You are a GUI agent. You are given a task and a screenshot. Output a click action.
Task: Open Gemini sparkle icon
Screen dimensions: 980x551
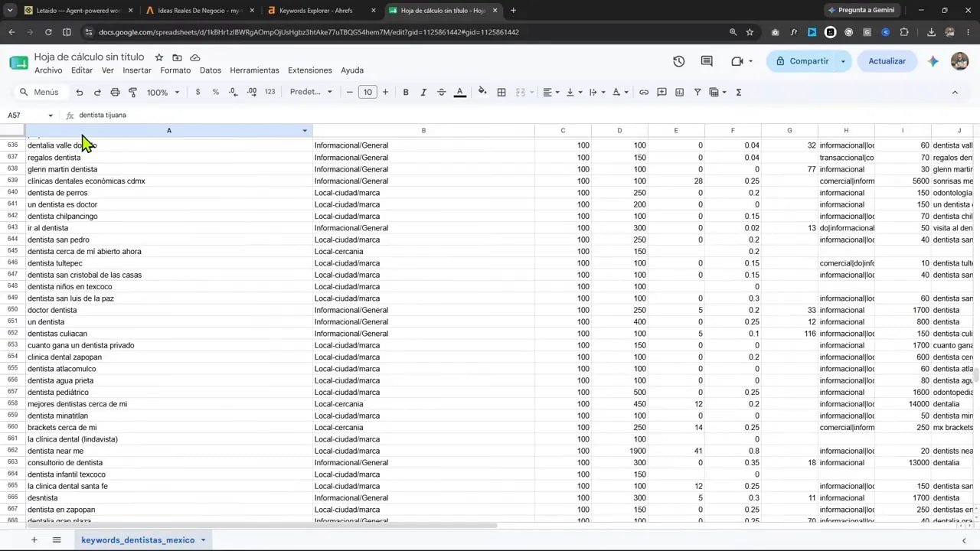[x=933, y=61]
